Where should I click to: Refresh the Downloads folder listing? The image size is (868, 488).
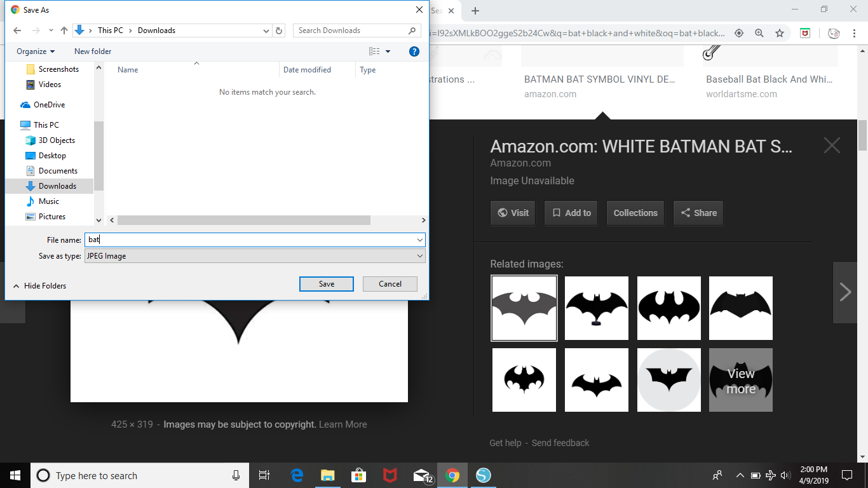(x=280, y=30)
